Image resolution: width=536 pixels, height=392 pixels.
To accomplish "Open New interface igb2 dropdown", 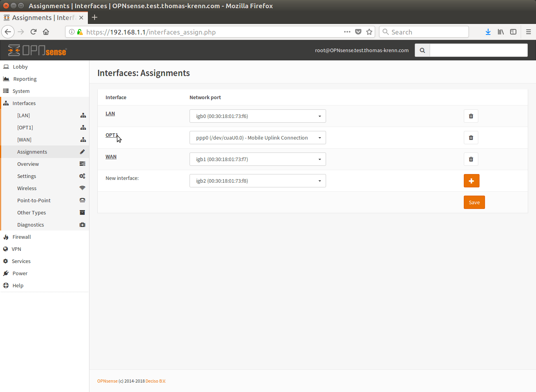I will pos(257,181).
